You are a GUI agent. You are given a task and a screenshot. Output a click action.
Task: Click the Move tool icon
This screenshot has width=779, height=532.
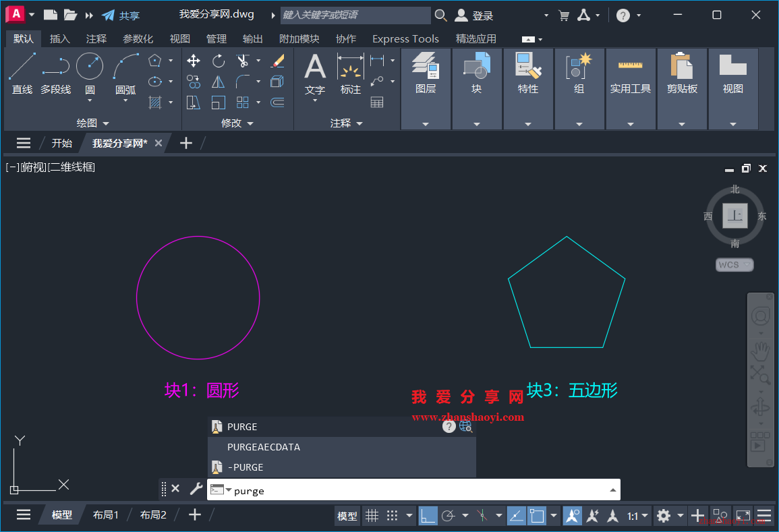pyautogui.click(x=194, y=61)
